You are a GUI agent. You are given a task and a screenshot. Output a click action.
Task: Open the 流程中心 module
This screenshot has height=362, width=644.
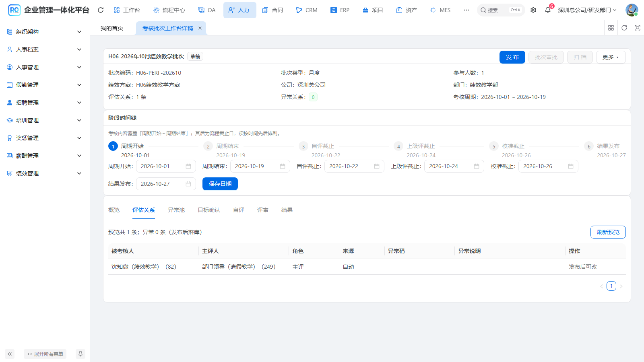coord(169,10)
